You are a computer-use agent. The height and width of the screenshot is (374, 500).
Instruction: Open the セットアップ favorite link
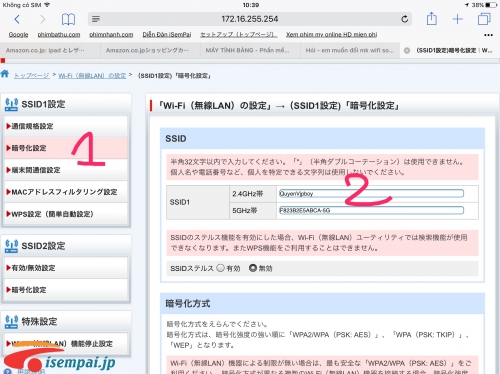point(239,35)
